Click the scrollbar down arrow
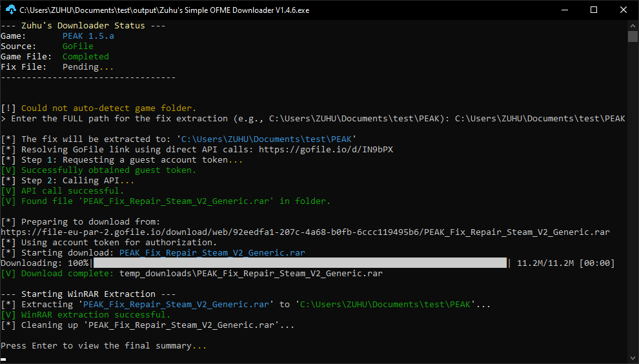This screenshot has width=639, height=364. click(x=633, y=358)
